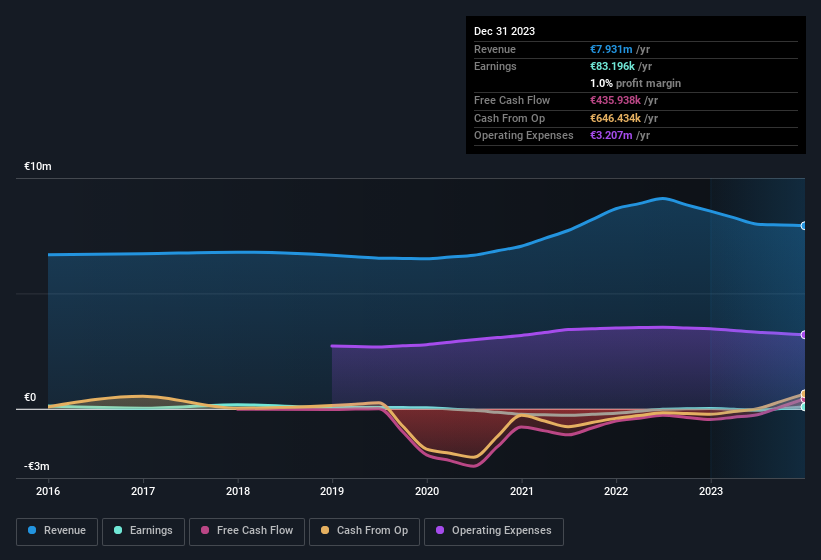Select the 2019 x-axis label
Viewport: 821px width, 560px height.
[x=332, y=491]
